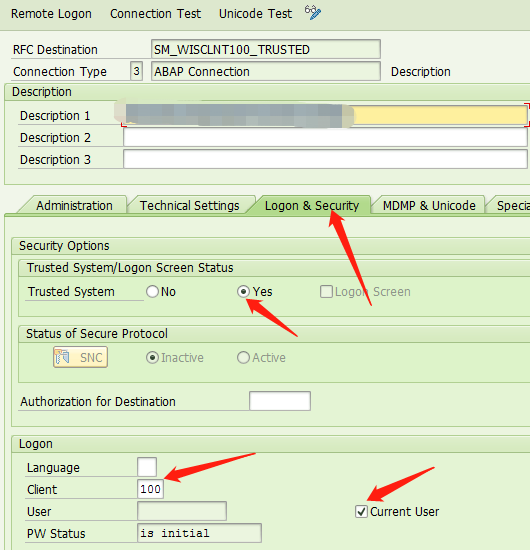Select Trusted System Yes radio button
The image size is (530, 550).
[243, 291]
